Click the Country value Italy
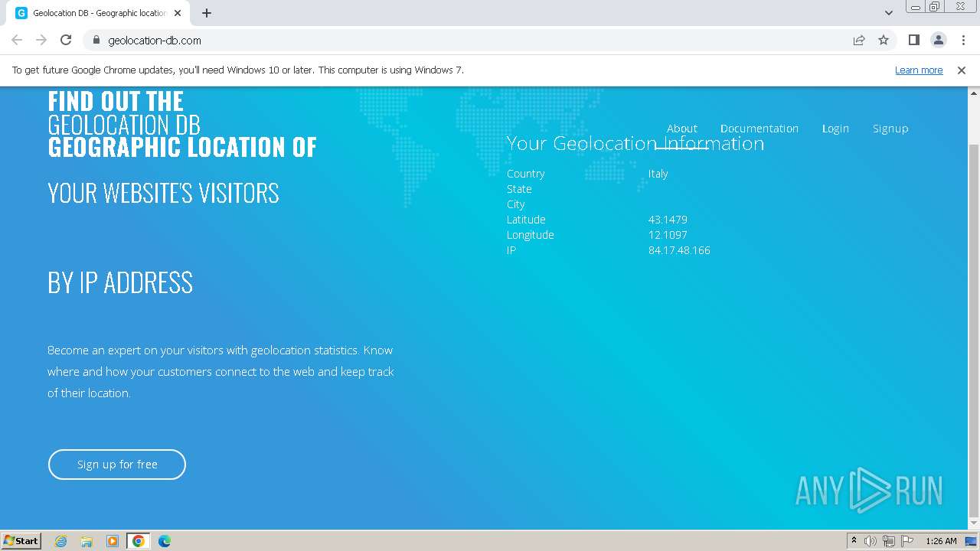980x551 pixels. (658, 174)
